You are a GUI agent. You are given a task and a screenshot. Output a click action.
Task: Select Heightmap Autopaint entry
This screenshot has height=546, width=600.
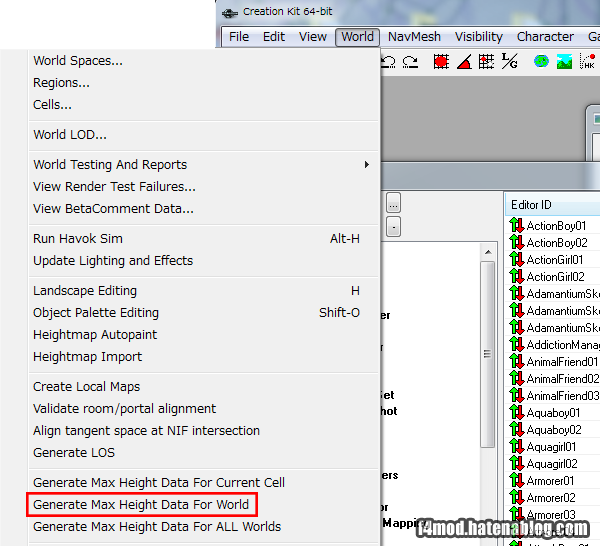coord(204,334)
